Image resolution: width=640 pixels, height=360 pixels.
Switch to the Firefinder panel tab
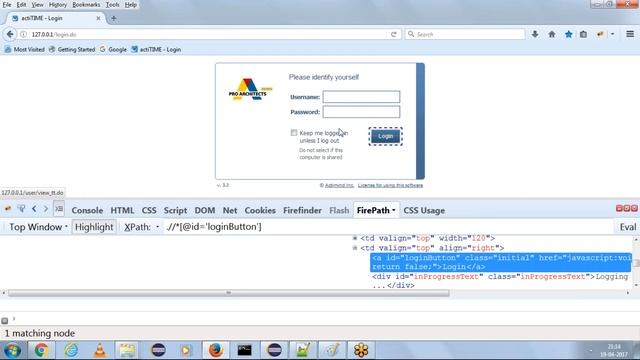[x=302, y=211]
